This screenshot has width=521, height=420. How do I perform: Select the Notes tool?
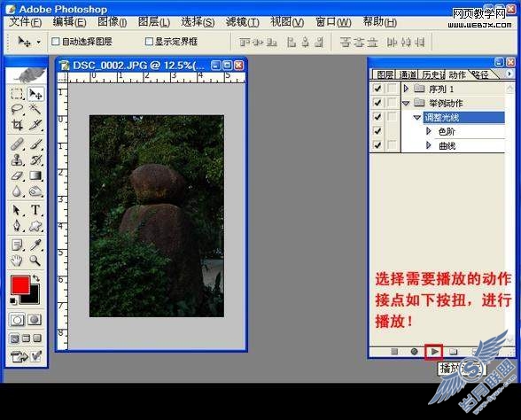17,245
